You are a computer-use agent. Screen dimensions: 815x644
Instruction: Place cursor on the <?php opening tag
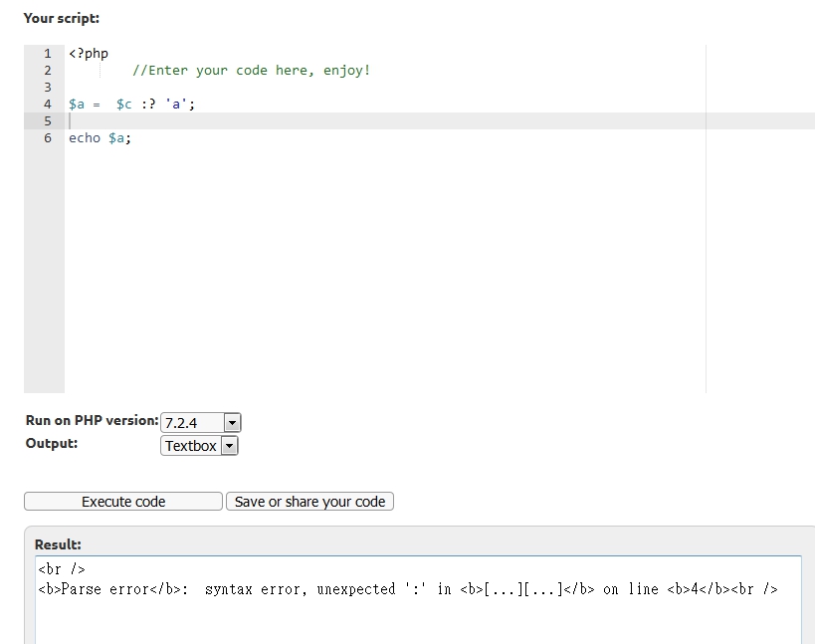tap(89, 54)
